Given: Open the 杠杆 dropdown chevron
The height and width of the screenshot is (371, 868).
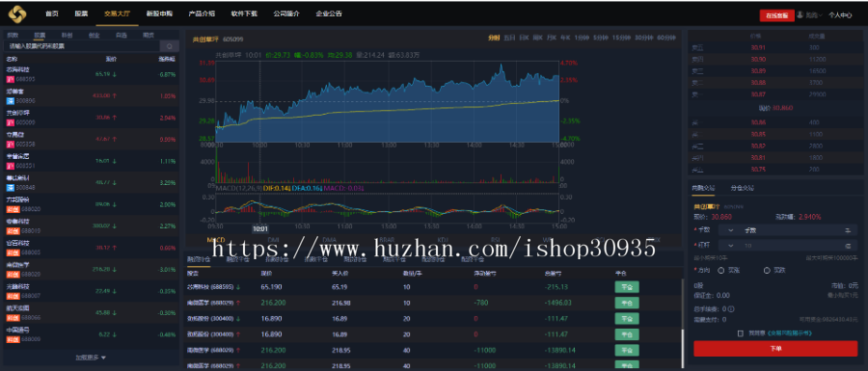Looking at the screenshot, I should pyautogui.click(x=731, y=246).
